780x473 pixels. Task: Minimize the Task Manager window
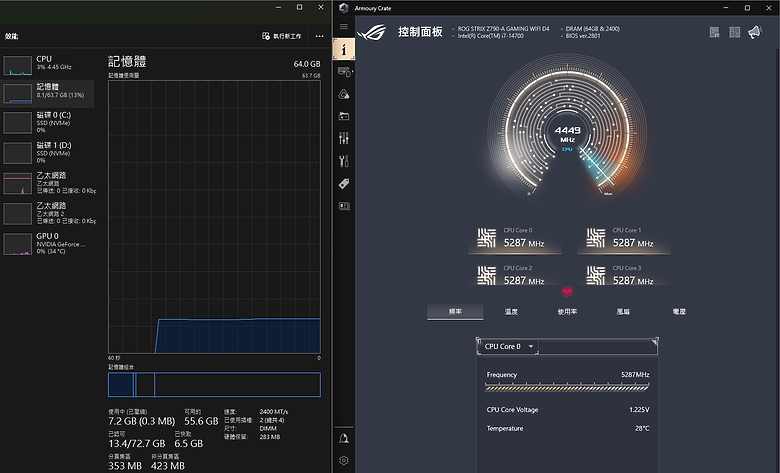pos(279,7)
